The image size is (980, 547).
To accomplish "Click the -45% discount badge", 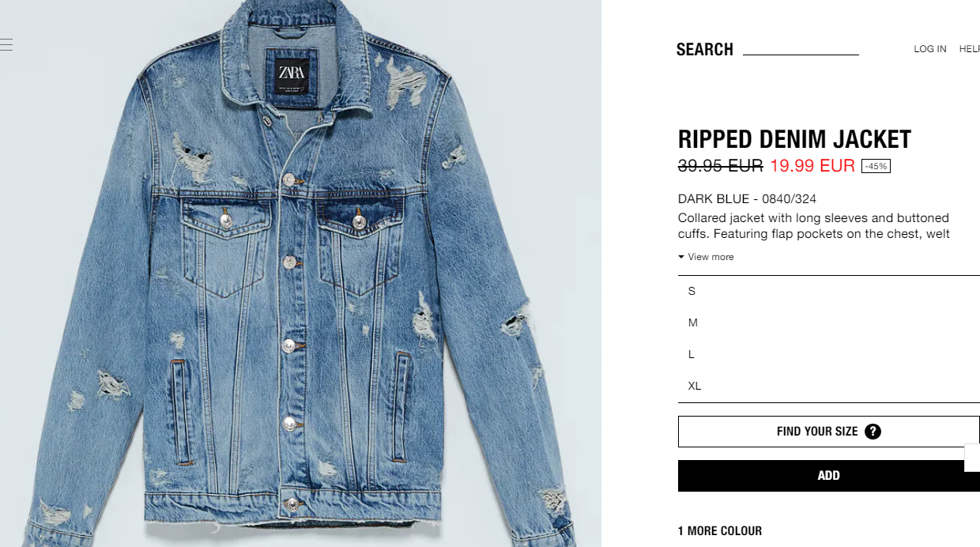I will 876,166.
